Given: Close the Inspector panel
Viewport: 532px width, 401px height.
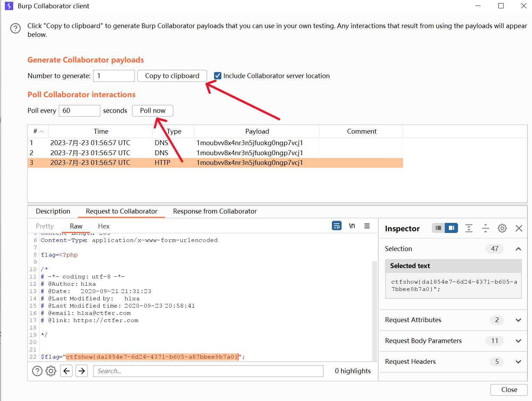Looking at the screenshot, I should (519, 228).
